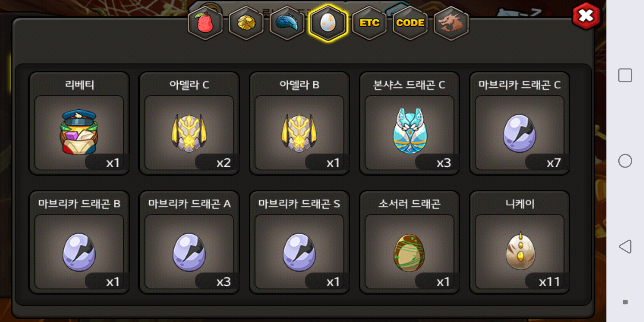Select the 본샤스 드래곤 C egg
This screenshot has height=322, width=644.
[409, 123]
